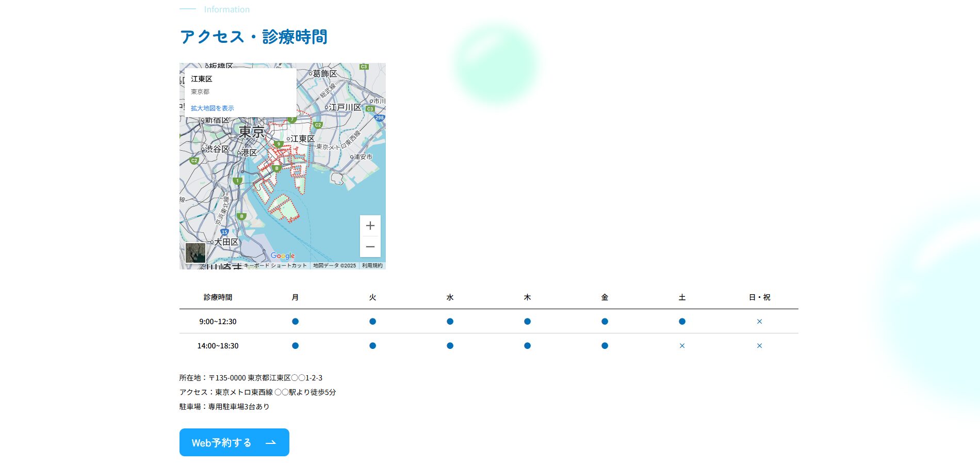Select the 月 column header
Image resolution: width=980 pixels, height=463 pixels.
[295, 297]
